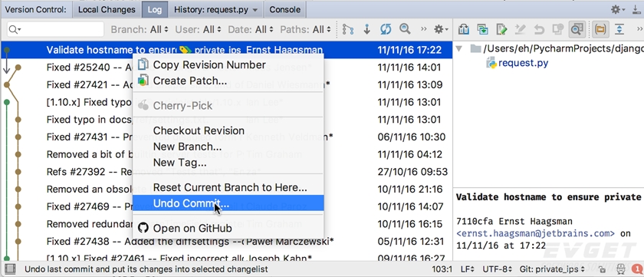The height and width of the screenshot is (277, 644).
Task: Switch to Local Changes tab
Action: pos(107,9)
